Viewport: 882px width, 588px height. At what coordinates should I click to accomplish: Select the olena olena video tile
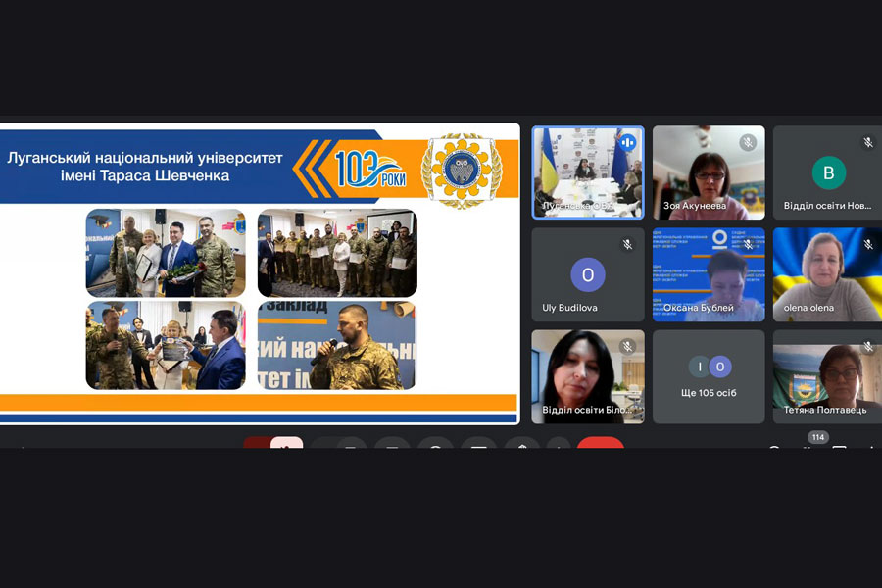point(827,274)
